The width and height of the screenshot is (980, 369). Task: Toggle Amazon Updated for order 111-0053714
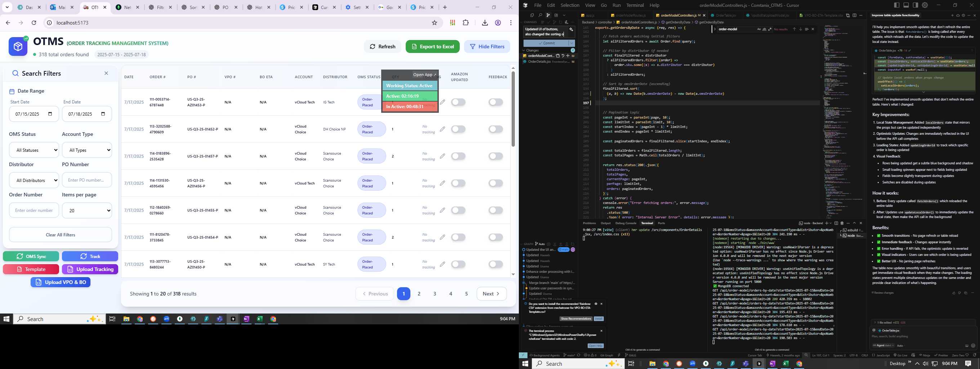458,102
